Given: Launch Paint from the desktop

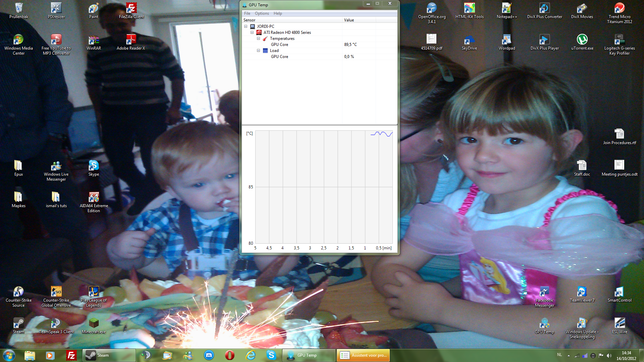Looking at the screenshot, I should [94, 10].
